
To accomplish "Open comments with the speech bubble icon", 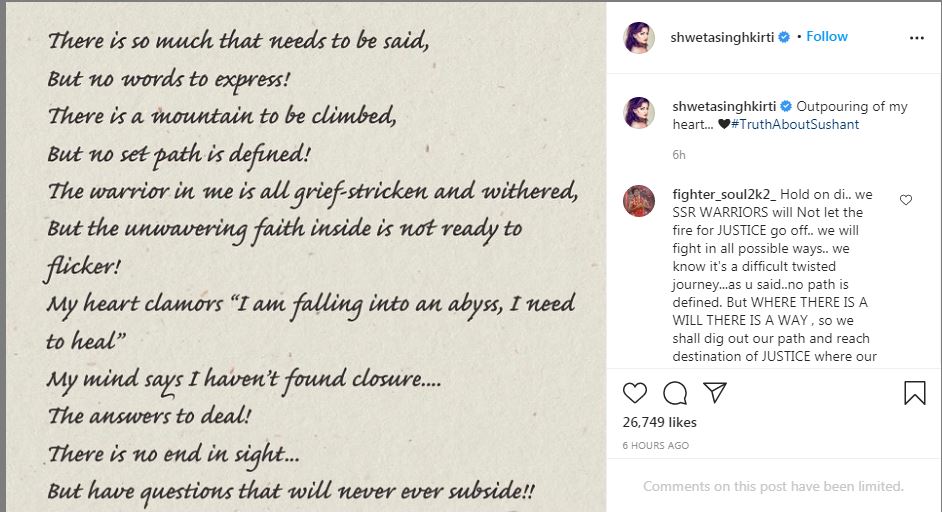I will pyautogui.click(x=675, y=393).
